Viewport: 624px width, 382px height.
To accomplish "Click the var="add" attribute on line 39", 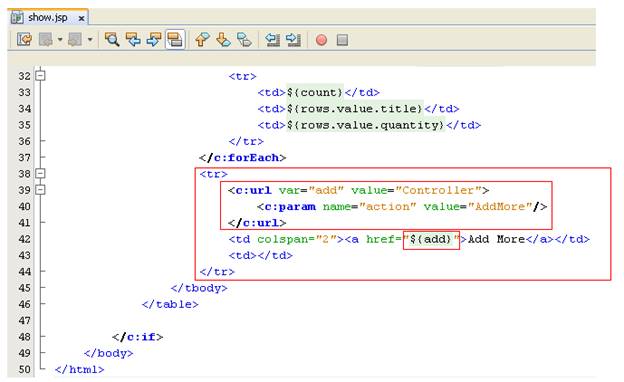I will coord(311,190).
